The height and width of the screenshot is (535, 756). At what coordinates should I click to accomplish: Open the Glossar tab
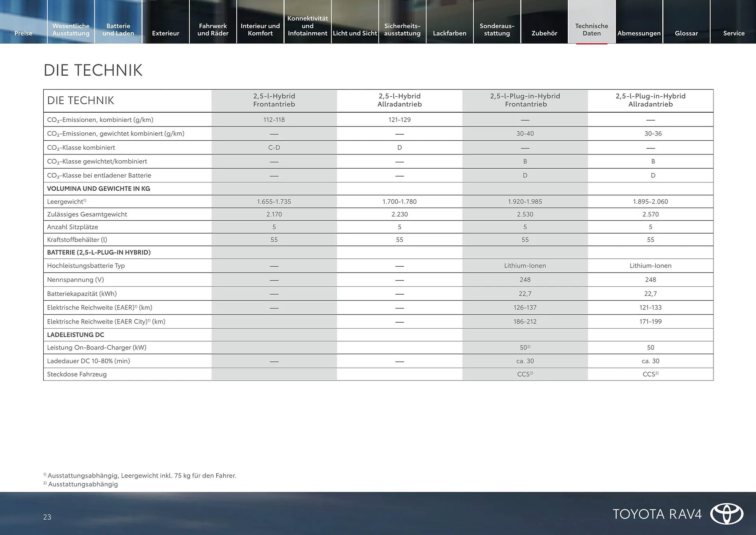point(686,33)
